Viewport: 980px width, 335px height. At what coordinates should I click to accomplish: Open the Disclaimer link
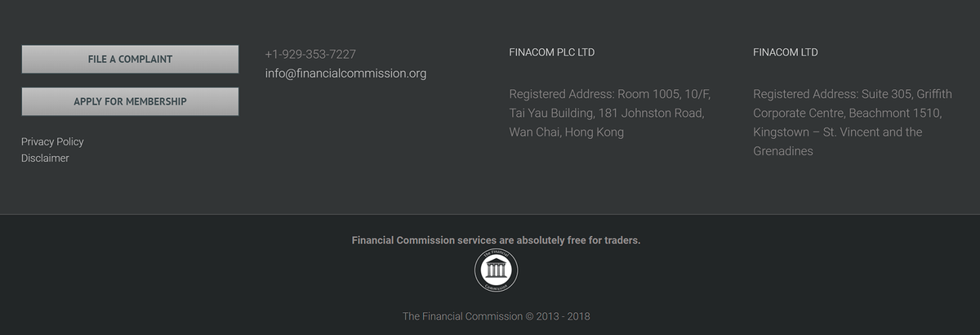(x=45, y=158)
